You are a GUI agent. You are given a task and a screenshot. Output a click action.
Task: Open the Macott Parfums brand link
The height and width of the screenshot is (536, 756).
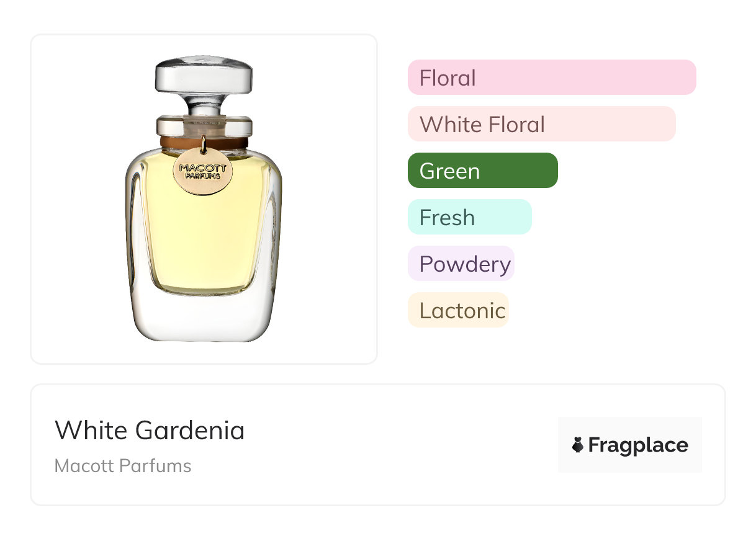click(x=123, y=466)
